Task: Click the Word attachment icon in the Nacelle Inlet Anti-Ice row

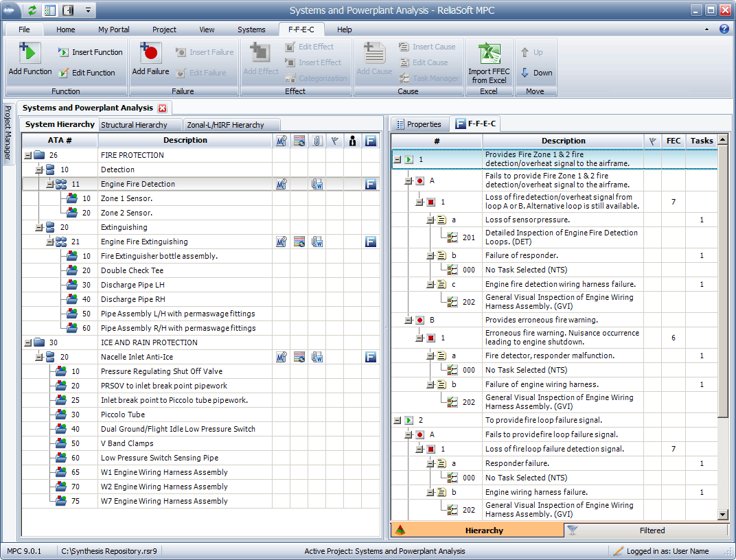Action: coord(317,358)
